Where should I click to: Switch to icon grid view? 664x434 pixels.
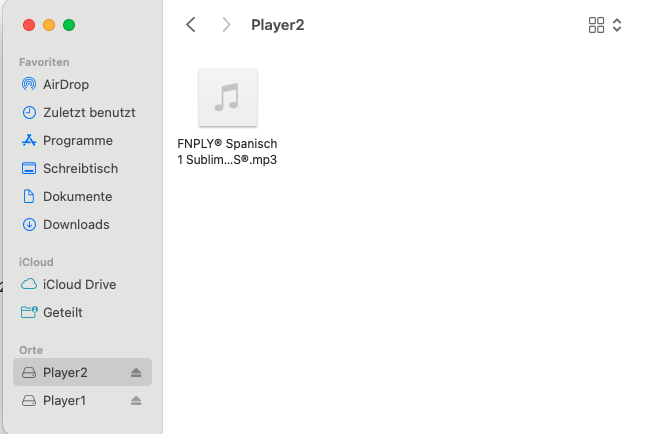click(596, 25)
